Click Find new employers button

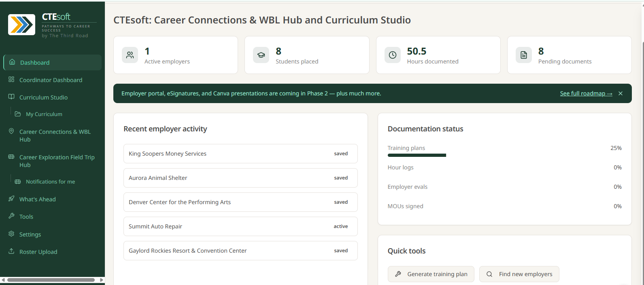pyautogui.click(x=519, y=274)
